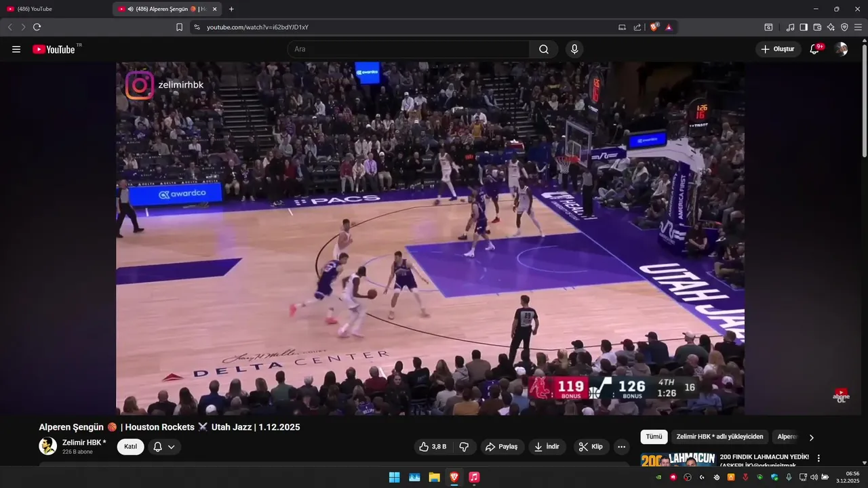Expand the channel notification bell dropdown
The width and height of the screenshot is (868, 488).
tap(164, 447)
